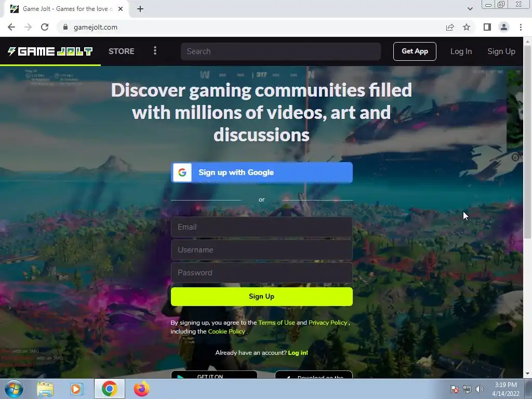Click the Chrome taskbar icon
532x399 pixels.
(x=109, y=389)
